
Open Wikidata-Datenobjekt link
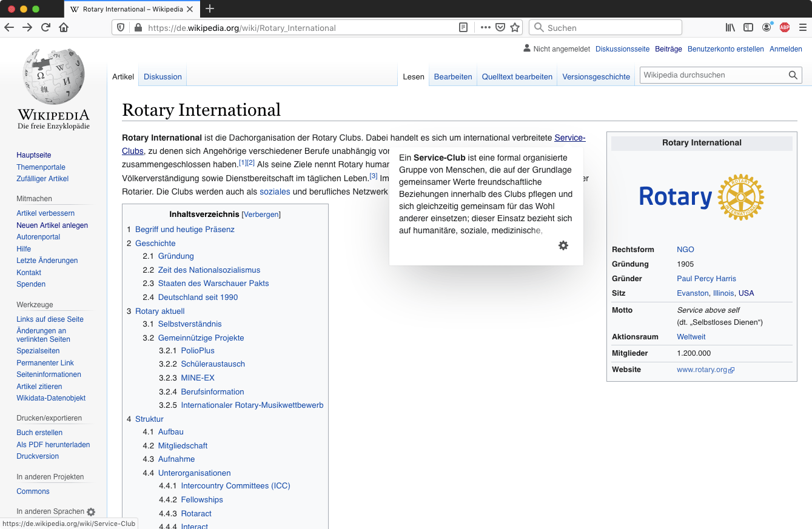[51, 398]
